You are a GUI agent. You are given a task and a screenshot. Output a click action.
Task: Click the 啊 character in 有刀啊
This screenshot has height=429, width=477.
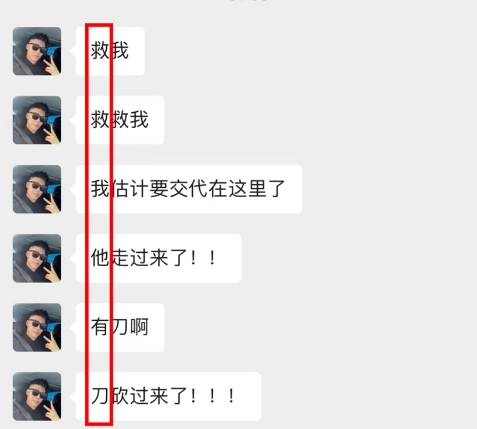click(x=139, y=327)
